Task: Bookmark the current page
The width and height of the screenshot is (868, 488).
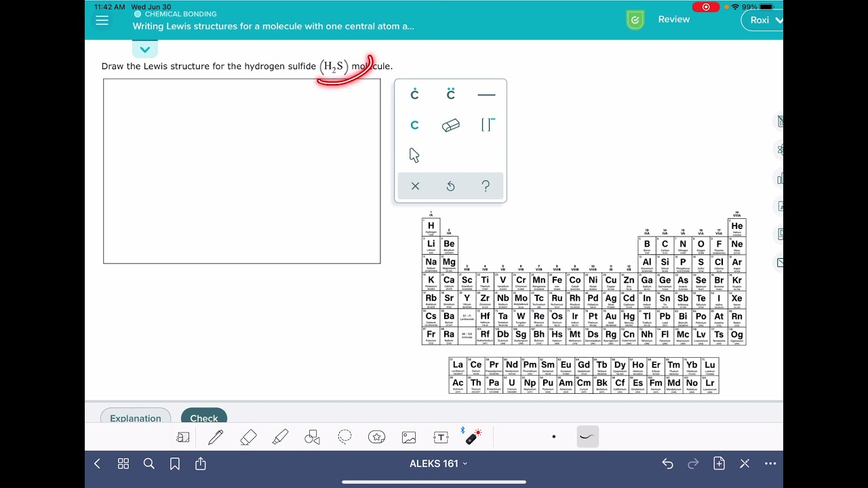Action: click(x=175, y=464)
